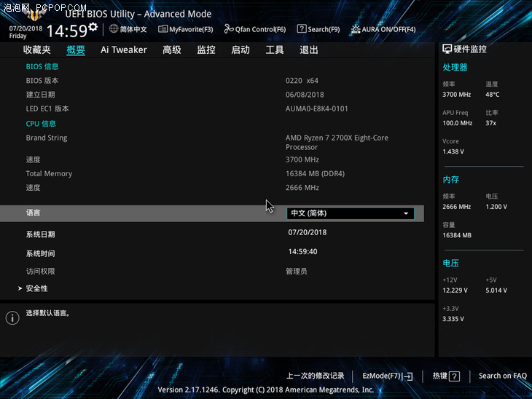The image size is (532, 399).
Task: Open Qfan Control fan icon
Action: click(x=229, y=29)
